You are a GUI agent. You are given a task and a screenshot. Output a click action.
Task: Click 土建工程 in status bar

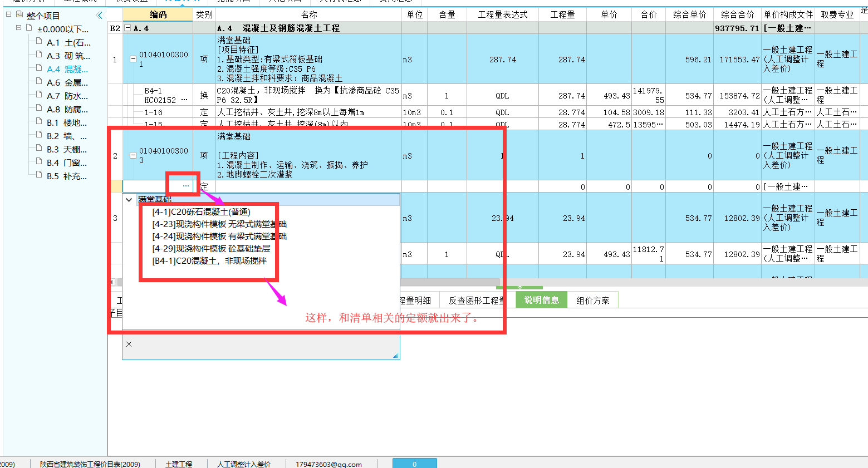179,464
